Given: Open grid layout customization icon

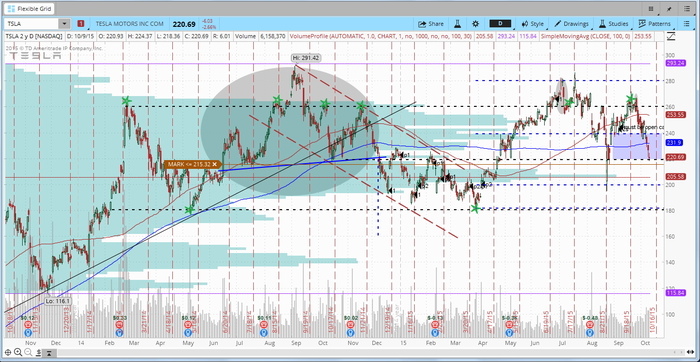Looking at the screenshot, I should click(x=651, y=8).
